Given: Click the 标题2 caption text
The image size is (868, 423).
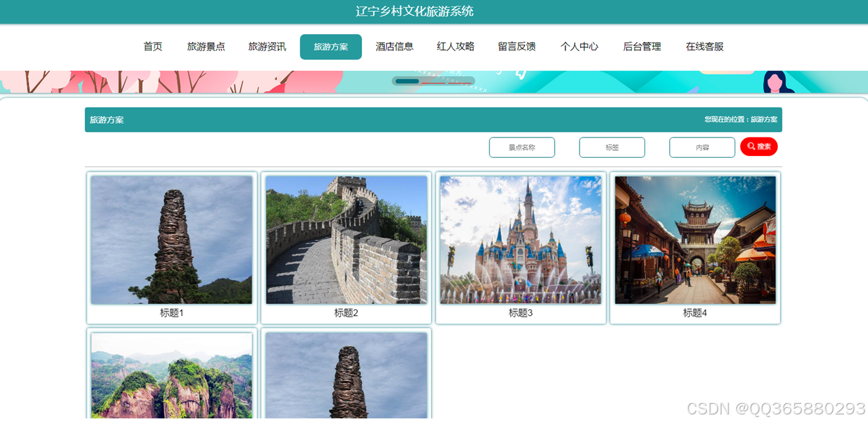Looking at the screenshot, I should click(x=346, y=313).
